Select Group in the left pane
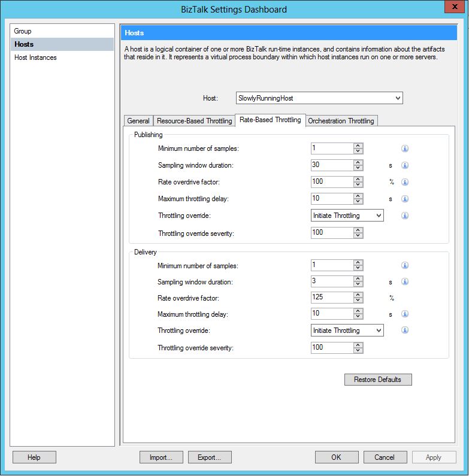Viewport: 469px width, 476px height. (x=62, y=31)
